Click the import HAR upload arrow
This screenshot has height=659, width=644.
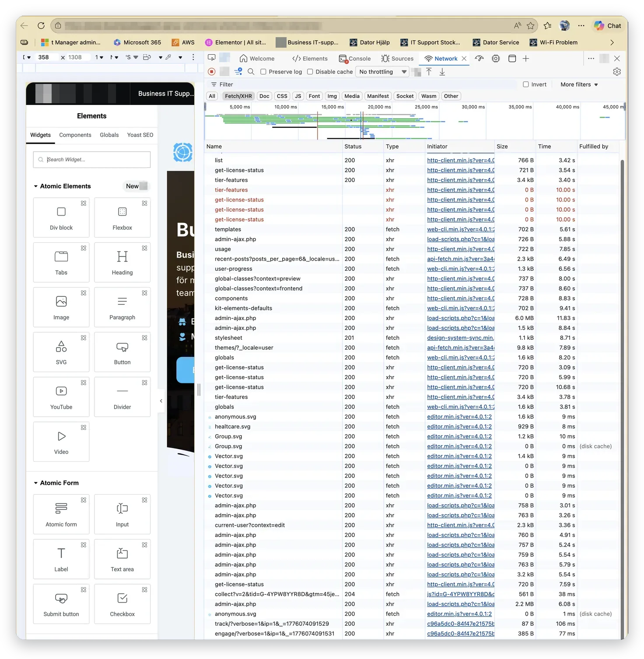pos(429,72)
